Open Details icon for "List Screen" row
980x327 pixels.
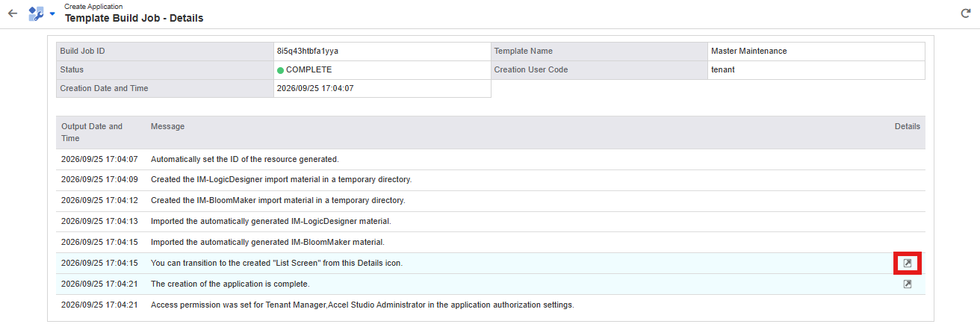908,264
